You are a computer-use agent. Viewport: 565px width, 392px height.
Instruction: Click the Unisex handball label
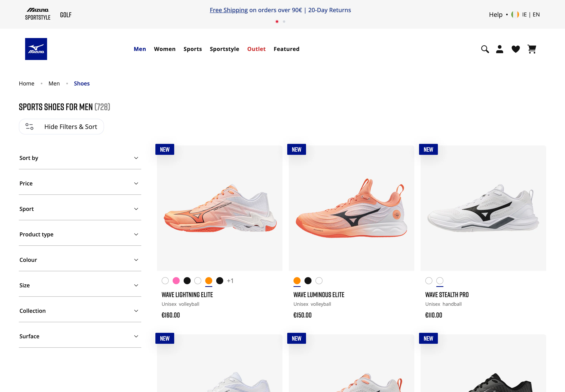[x=444, y=304]
